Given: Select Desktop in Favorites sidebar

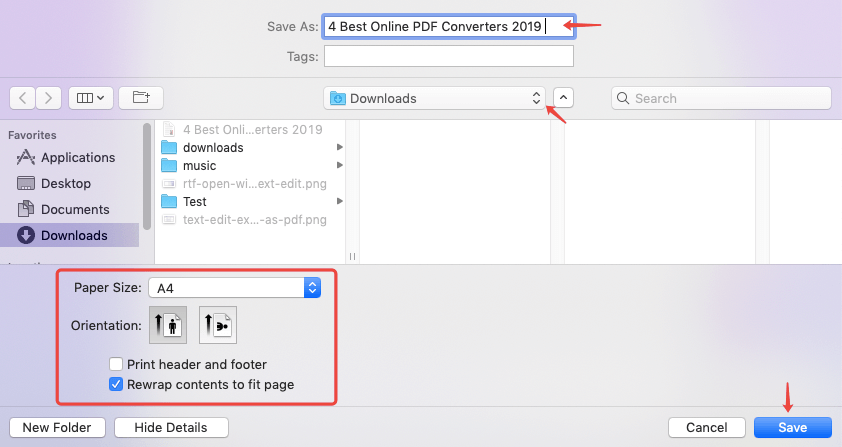Looking at the screenshot, I should [x=65, y=184].
